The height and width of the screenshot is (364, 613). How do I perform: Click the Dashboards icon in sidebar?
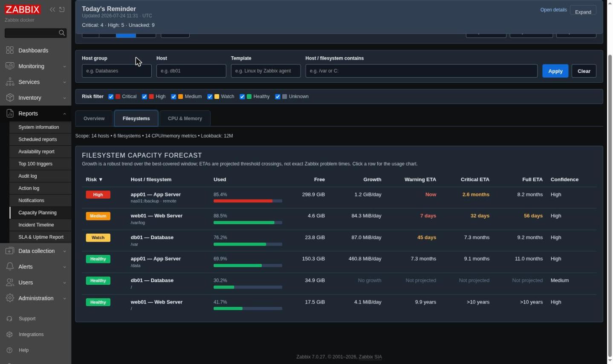pos(10,50)
